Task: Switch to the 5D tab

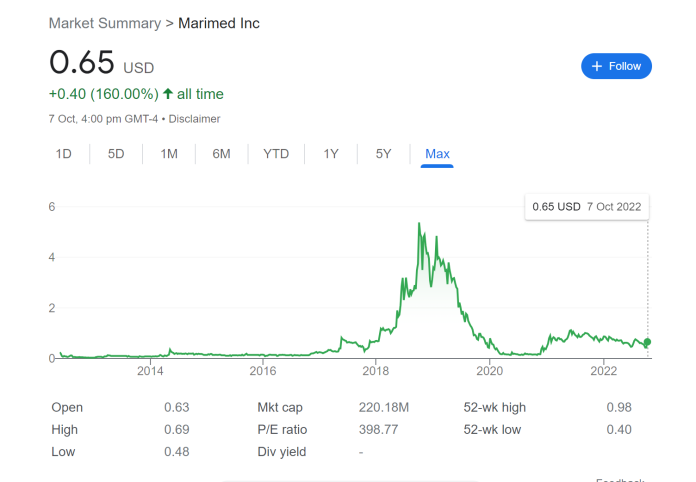Action: [116, 154]
